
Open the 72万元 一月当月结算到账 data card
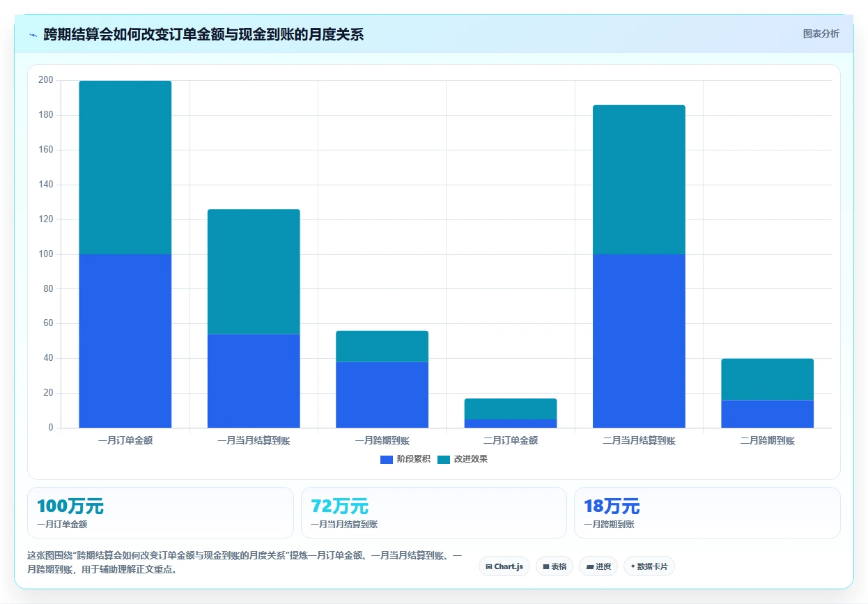click(434, 513)
